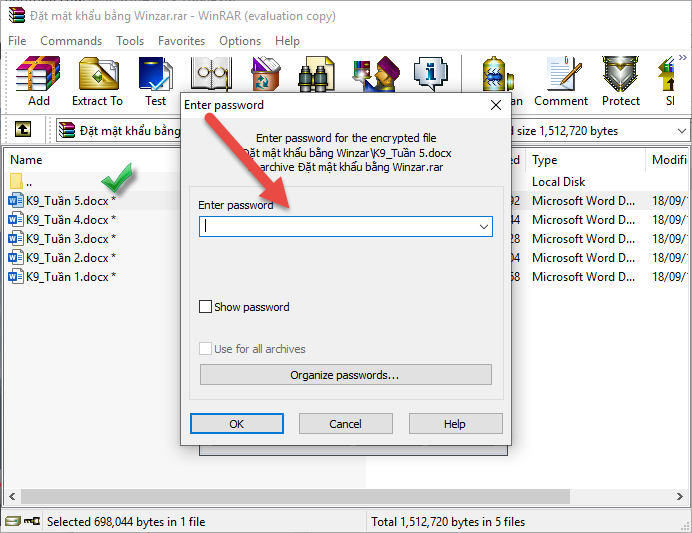The width and height of the screenshot is (692, 533).
Task: Click the Protect shield icon
Action: (x=621, y=73)
